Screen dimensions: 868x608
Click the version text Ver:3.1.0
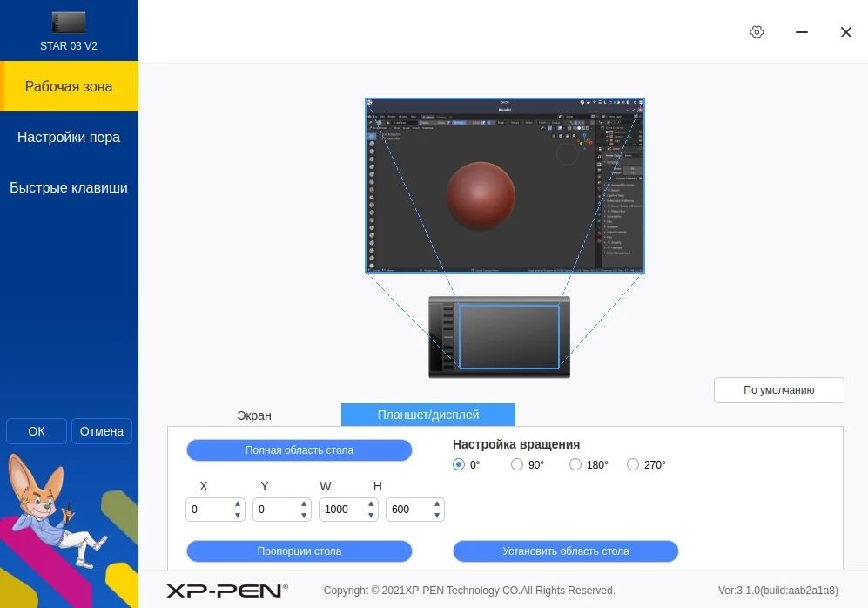(x=778, y=591)
